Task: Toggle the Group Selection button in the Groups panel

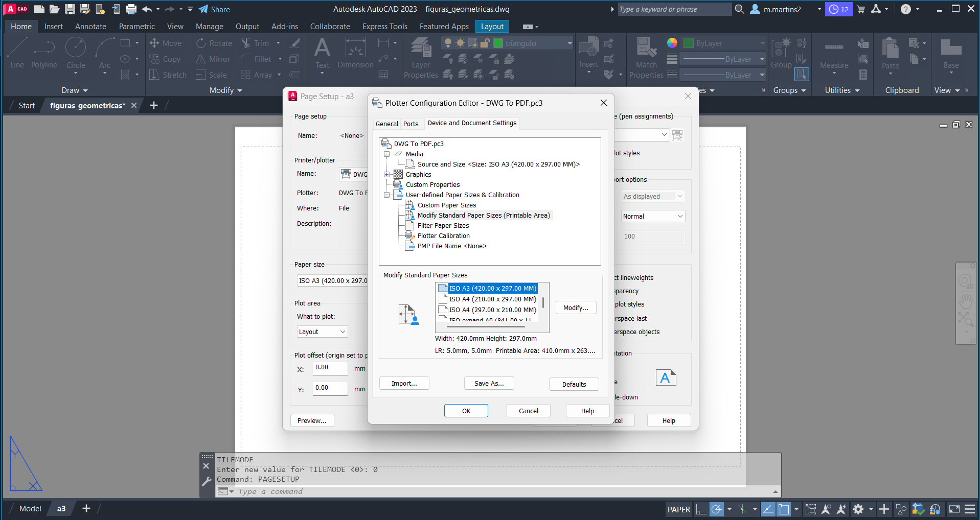Action: click(802, 75)
